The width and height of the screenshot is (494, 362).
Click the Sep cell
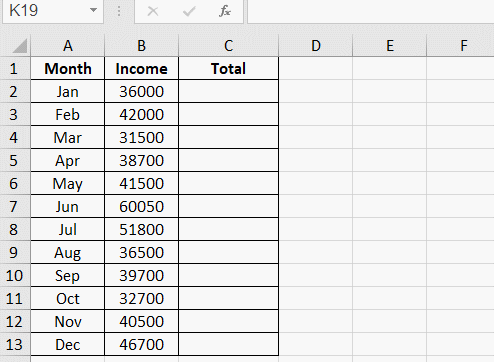[x=68, y=276]
